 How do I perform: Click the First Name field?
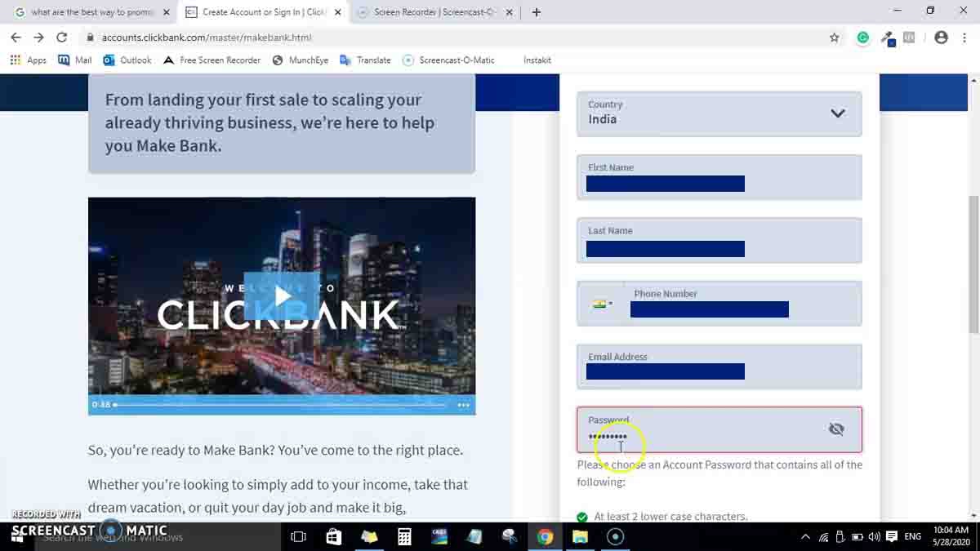point(719,177)
